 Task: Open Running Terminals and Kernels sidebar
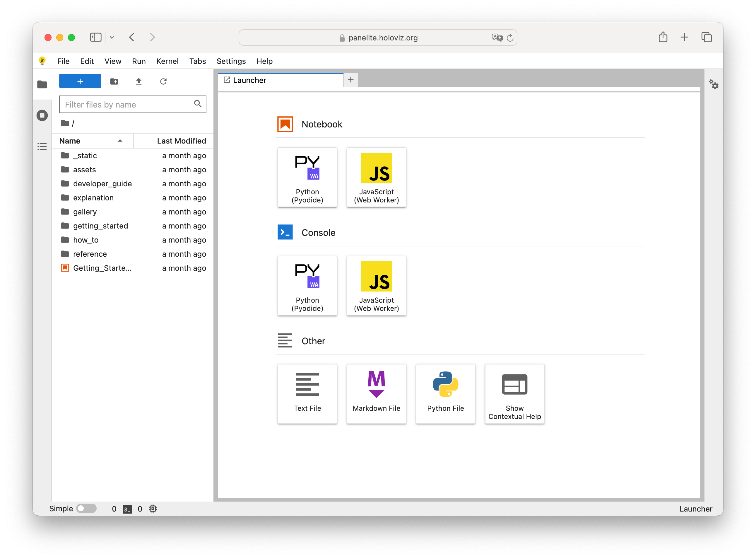[x=42, y=115]
